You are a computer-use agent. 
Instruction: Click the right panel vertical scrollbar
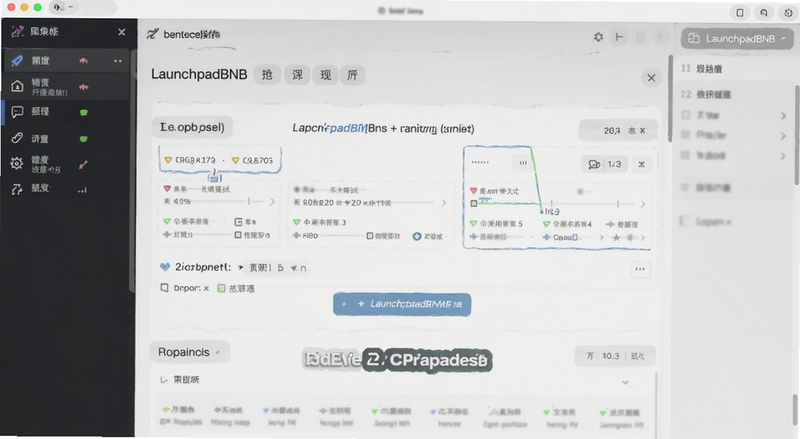click(796, 134)
